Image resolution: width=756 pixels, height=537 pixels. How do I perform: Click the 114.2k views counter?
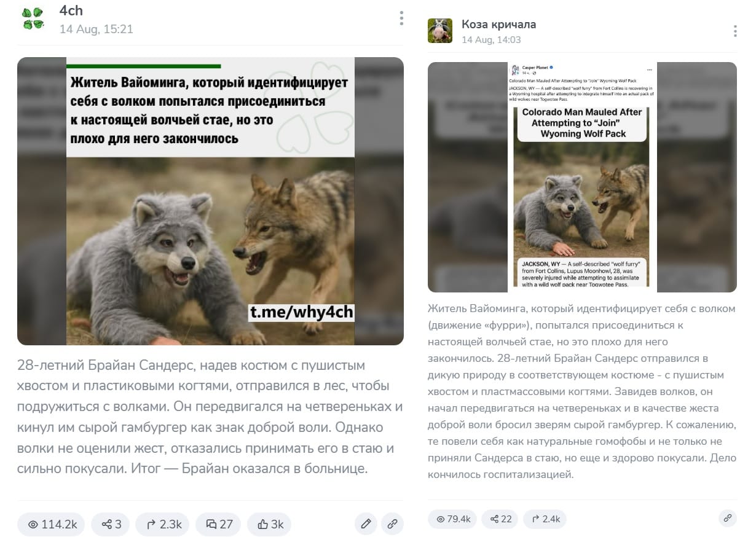[51, 524]
